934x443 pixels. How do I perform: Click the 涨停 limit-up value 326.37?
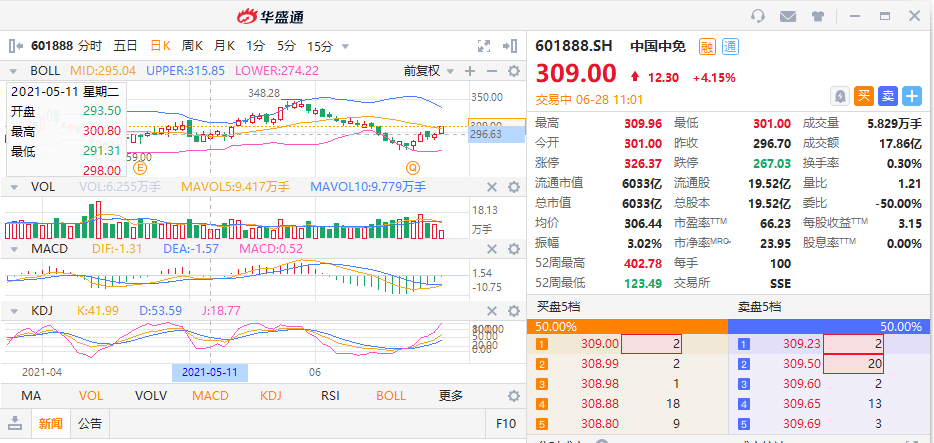click(643, 163)
